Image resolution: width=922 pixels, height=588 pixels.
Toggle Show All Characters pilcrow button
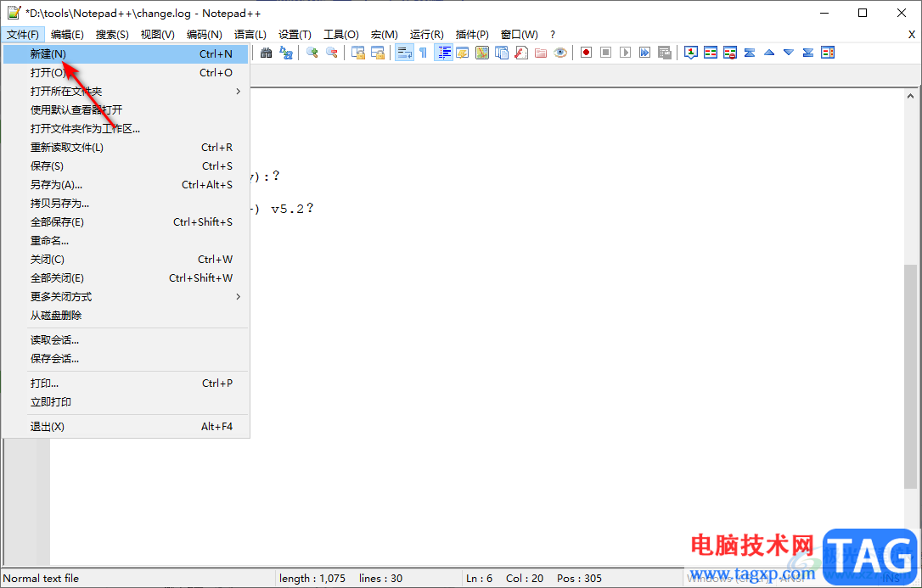[424, 53]
